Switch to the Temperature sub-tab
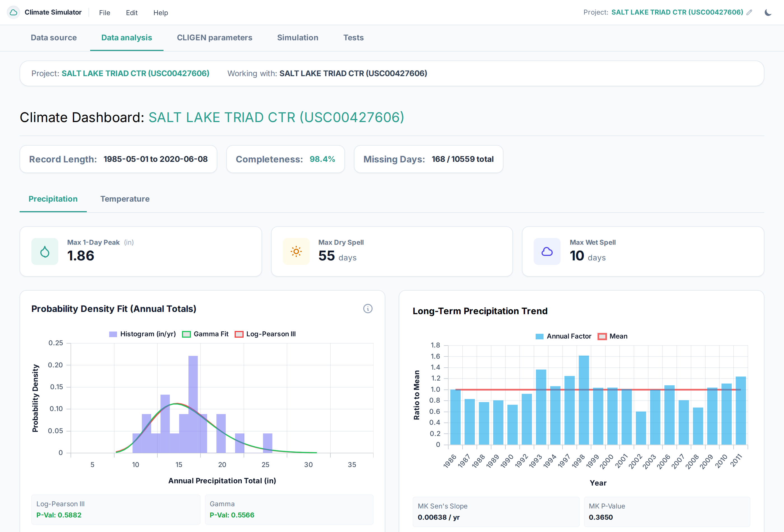This screenshot has width=784, height=532. [x=125, y=199]
